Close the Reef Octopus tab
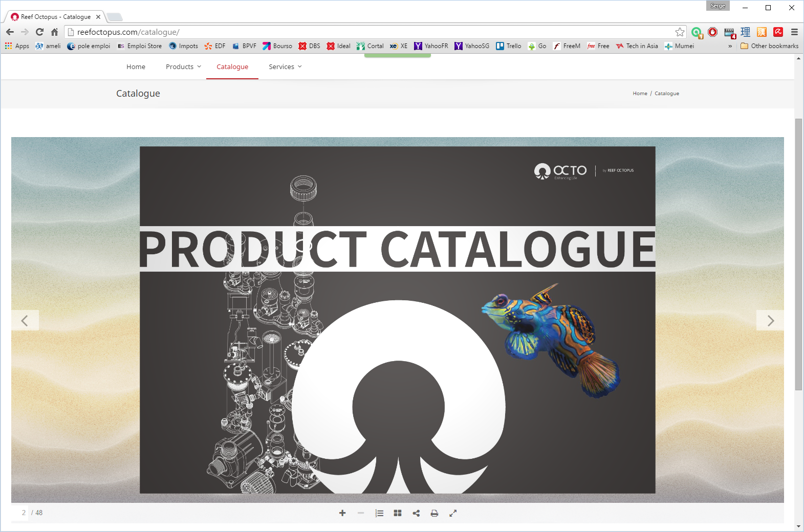 coord(98,17)
